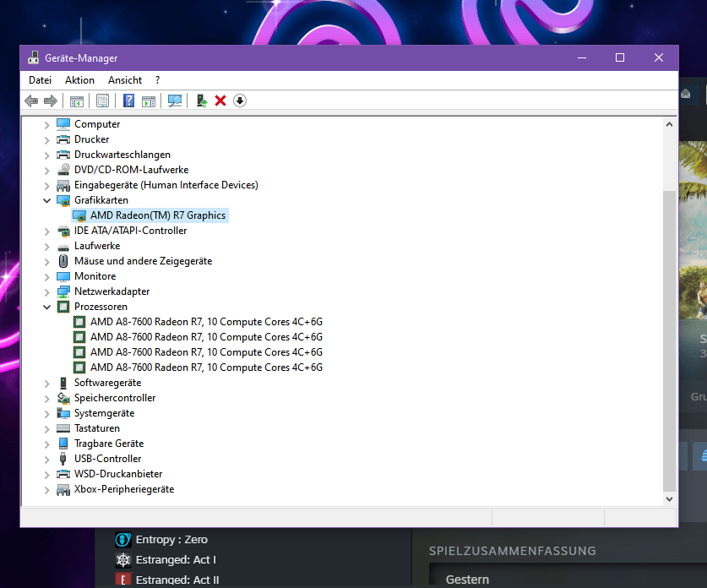Select the Tastaturen label
Screen dimensions: 707x588
[x=97, y=428]
